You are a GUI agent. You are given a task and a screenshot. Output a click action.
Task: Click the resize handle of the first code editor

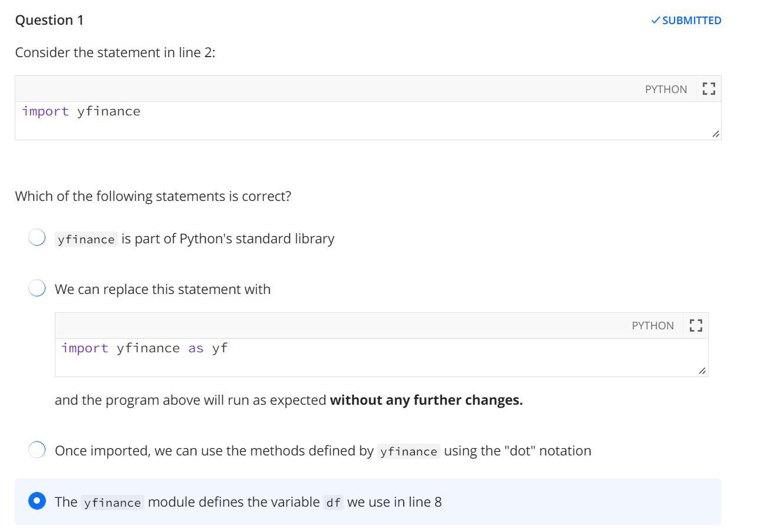716,134
